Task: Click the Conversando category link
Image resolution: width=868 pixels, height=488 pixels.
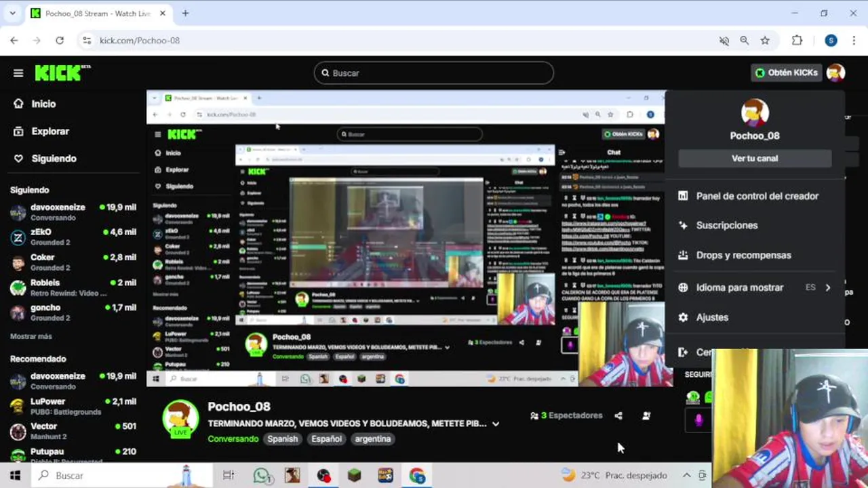Action: (233, 439)
